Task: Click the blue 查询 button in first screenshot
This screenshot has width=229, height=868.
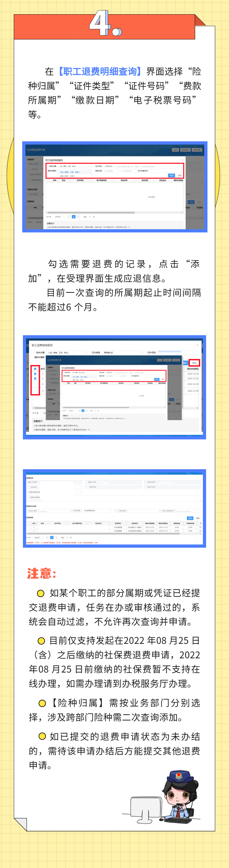Action: pyautogui.click(x=172, y=175)
